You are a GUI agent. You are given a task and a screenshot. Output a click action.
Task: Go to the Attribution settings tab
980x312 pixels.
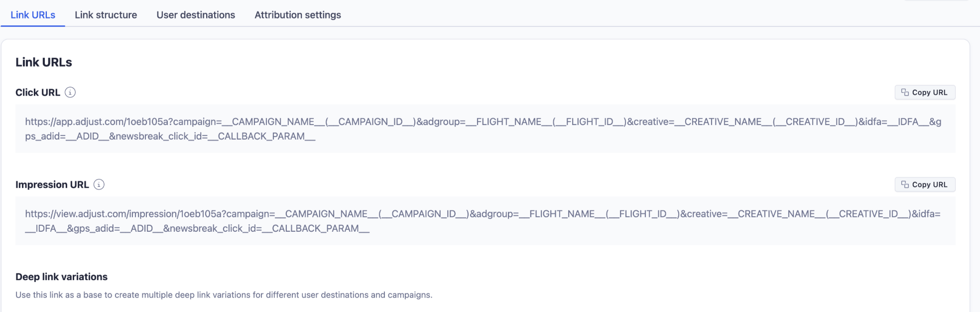(x=298, y=15)
